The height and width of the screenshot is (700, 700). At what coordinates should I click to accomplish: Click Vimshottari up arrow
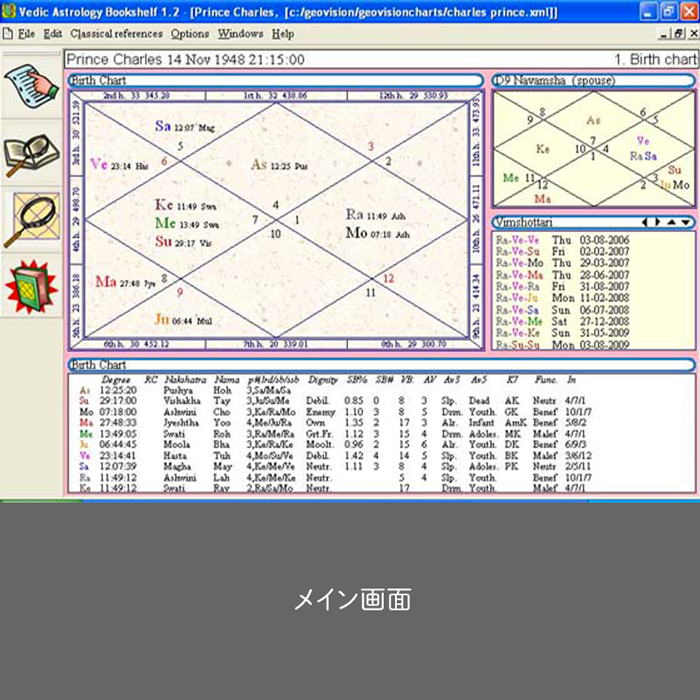(671, 222)
